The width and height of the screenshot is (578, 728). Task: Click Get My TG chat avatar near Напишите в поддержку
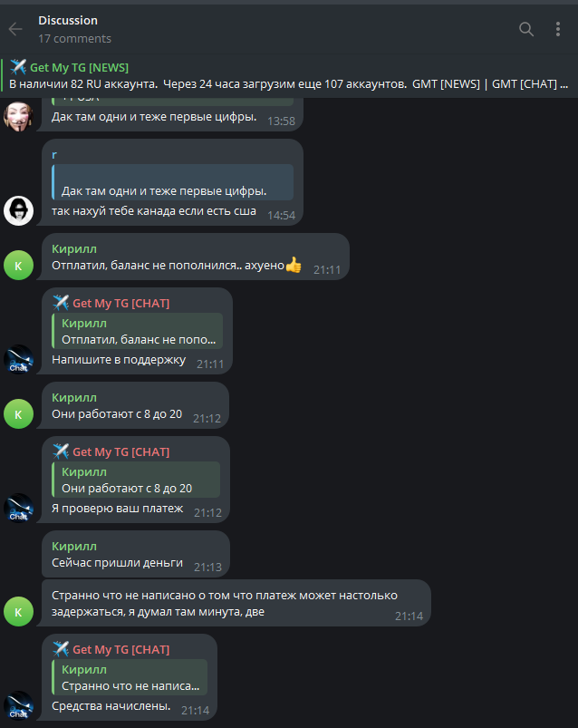pyautogui.click(x=18, y=359)
